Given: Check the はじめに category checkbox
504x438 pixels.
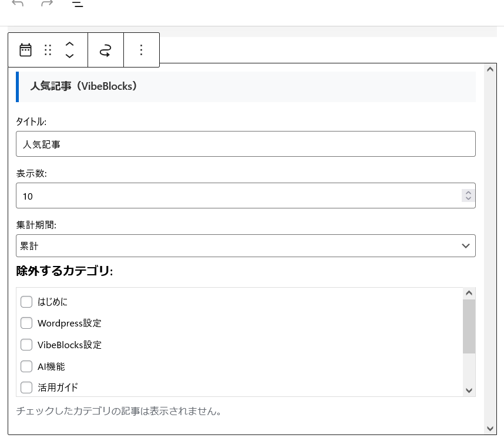Looking at the screenshot, I should (26, 302).
